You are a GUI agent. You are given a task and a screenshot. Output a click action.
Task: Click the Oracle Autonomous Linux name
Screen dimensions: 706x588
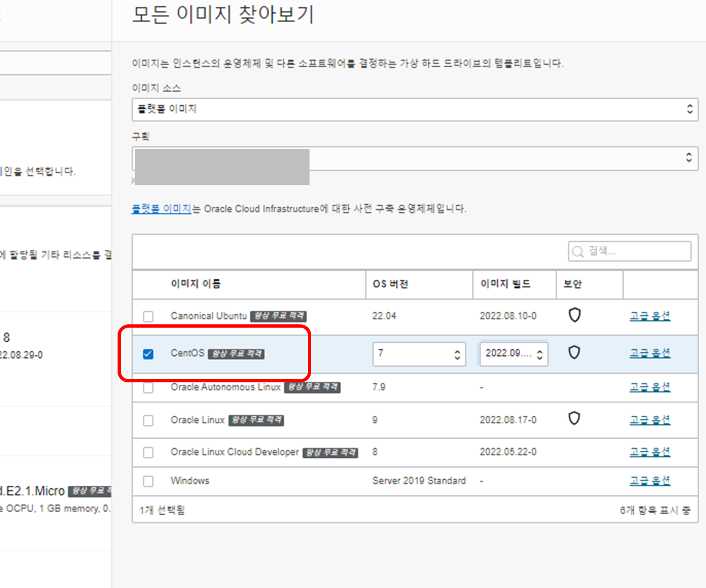click(x=225, y=387)
